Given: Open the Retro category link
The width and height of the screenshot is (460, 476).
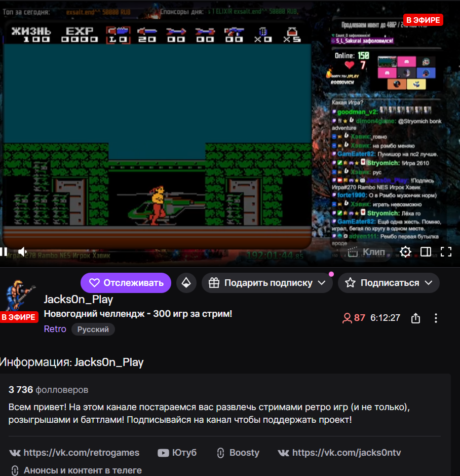Looking at the screenshot, I should click(x=55, y=329).
